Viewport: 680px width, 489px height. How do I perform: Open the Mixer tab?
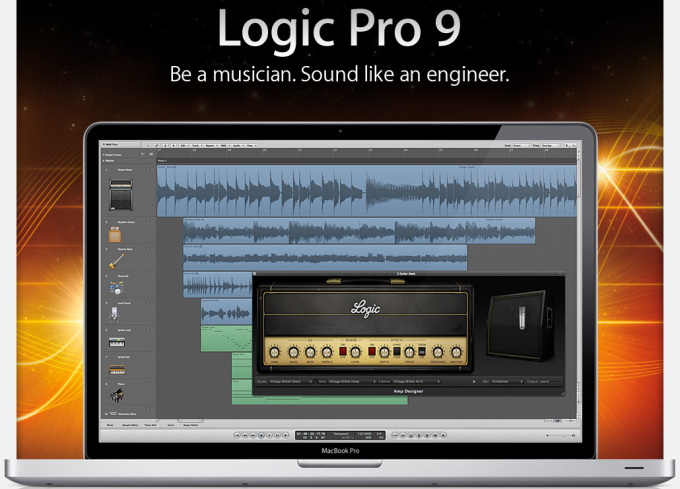tap(110, 425)
